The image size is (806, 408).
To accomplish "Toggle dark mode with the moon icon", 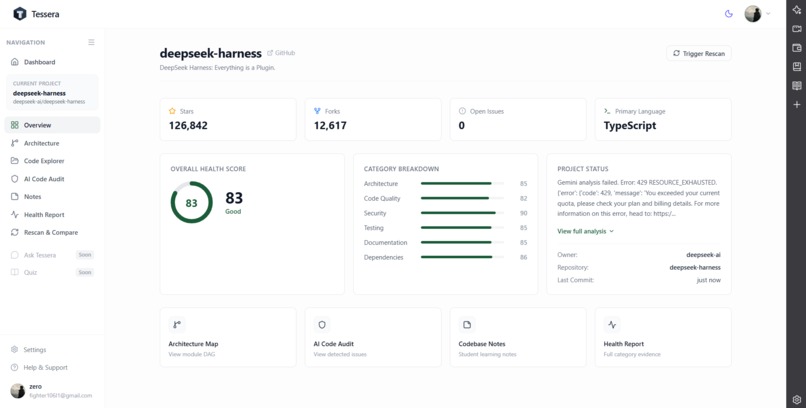I will click(728, 14).
